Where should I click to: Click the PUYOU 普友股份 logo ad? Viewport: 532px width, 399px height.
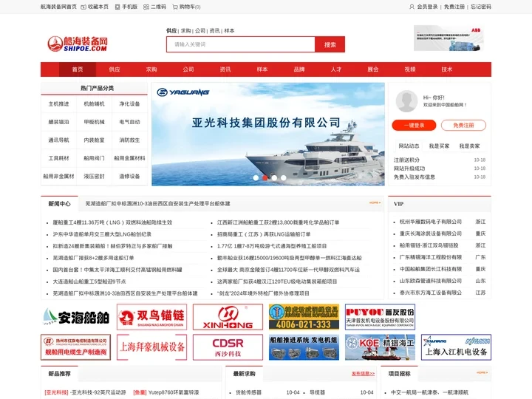coord(380,317)
